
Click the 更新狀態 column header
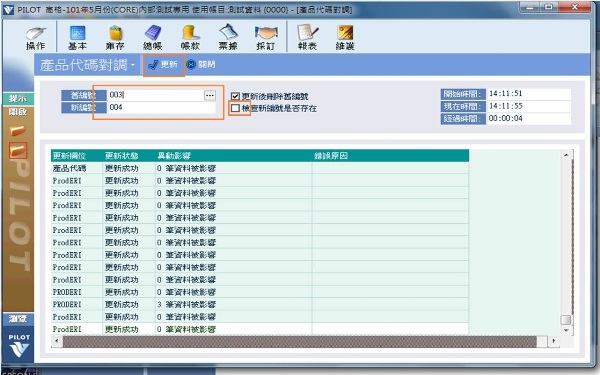click(129, 156)
